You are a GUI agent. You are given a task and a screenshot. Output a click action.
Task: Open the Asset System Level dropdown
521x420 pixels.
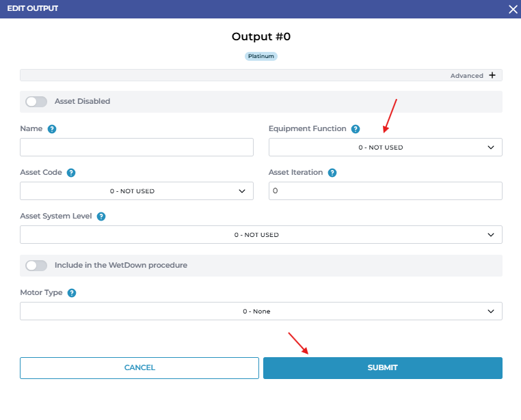click(260, 235)
